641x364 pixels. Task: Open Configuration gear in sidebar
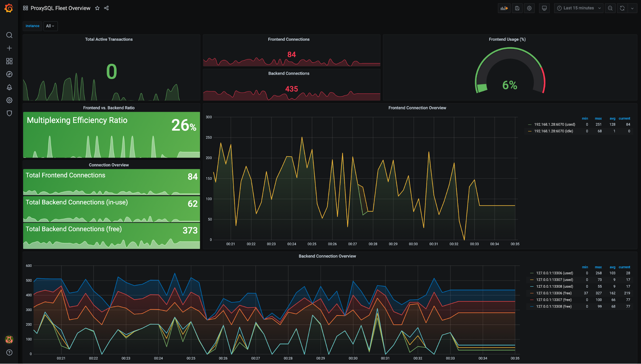(9, 100)
